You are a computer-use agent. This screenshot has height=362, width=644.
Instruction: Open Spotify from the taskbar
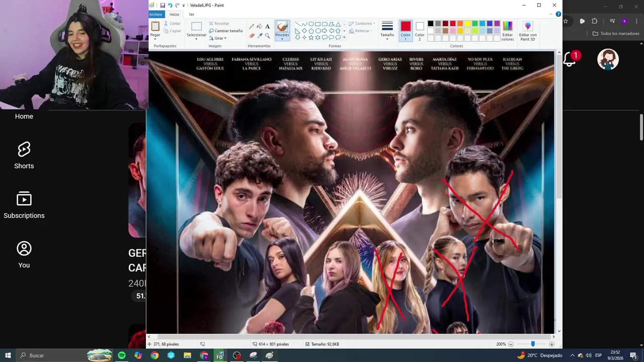122,355
